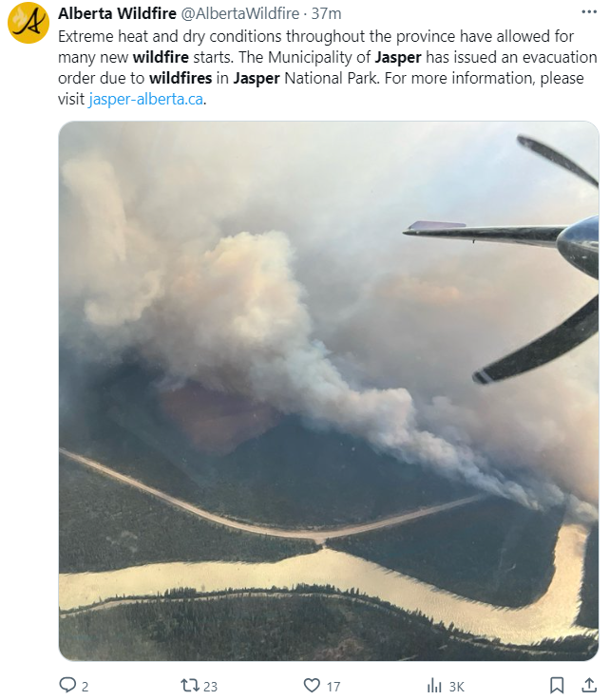Click the bold wildfires keyword in text
The image size is (609, 700).
coord(181,78)
